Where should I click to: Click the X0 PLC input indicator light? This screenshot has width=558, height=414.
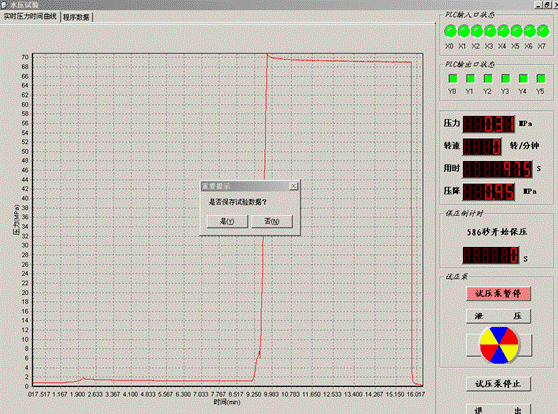(451, 31)
